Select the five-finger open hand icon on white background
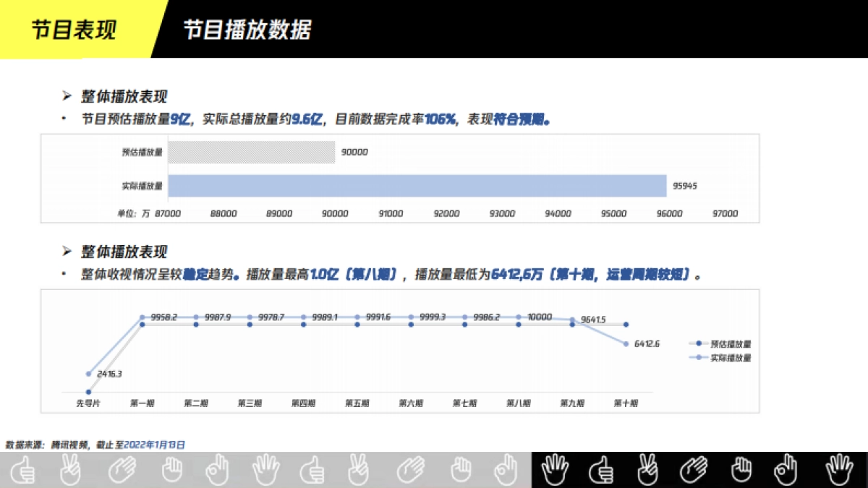The image size is (868, 488). click(x=266, y=470)
